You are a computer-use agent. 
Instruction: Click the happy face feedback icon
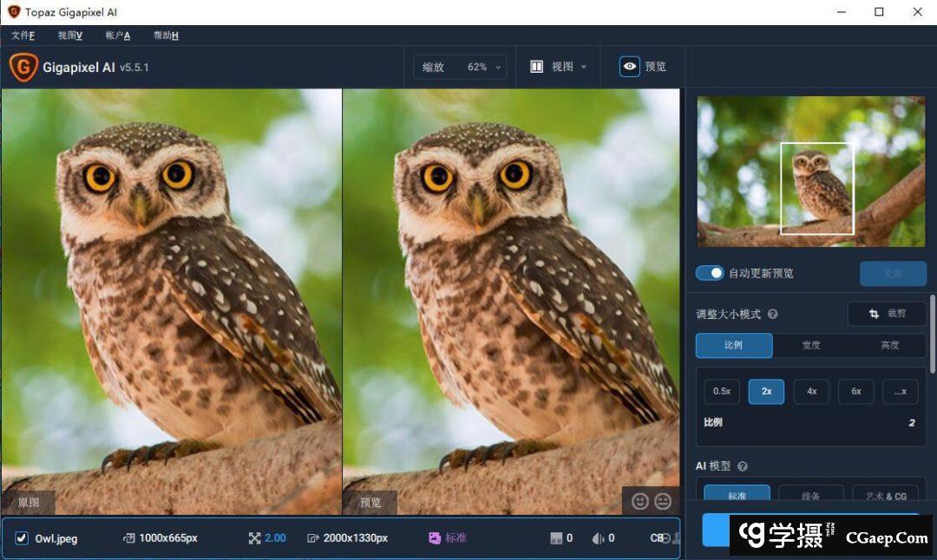pos(640,501)
